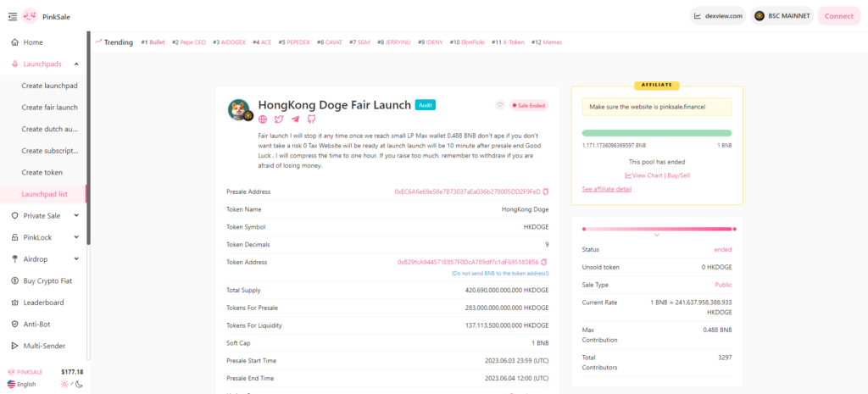Viewport: 868px width, 394px height.
Task: Click the token address link
Action: point(468,263)
